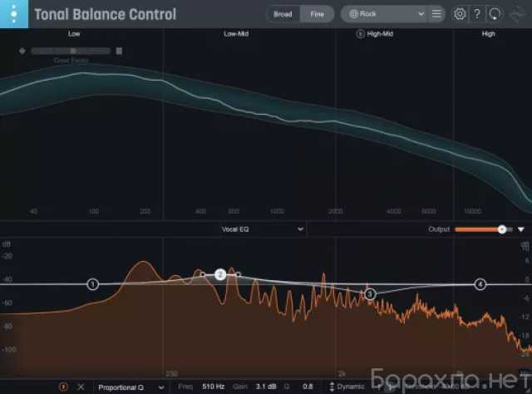
Task: Click the Tonal Balance Control title
Action: click(x=106, y=14)
